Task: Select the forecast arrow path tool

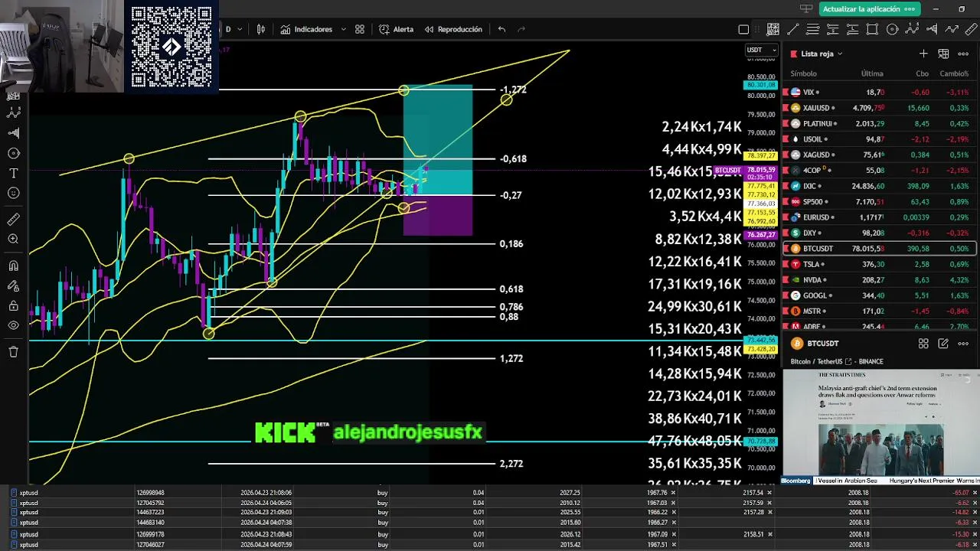Action: tap(952, 30)
